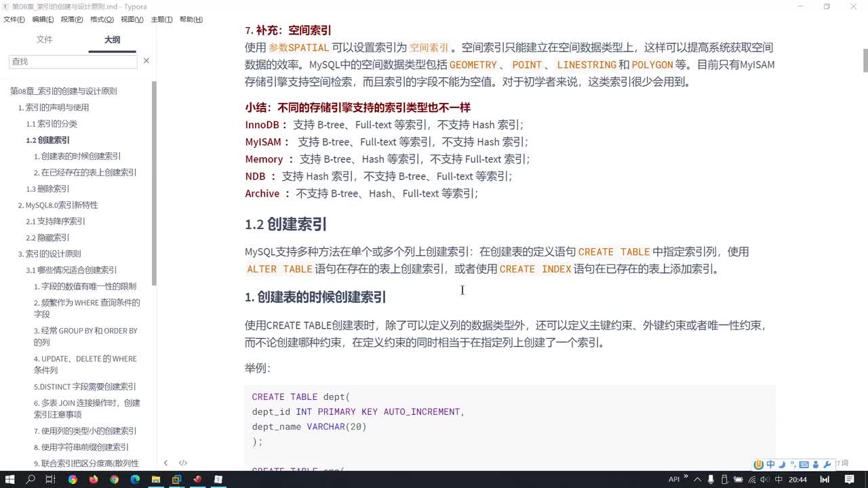Open IME settings wrench icon
This screenshot has width=868, height=488.
click(827, 464)
